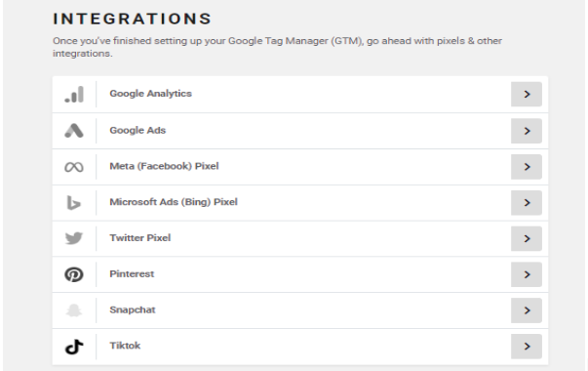Image resolution: width=588 pixels, height=371 pixels.
Task: Click the Bing logo icon
Action: coord(74,203)
